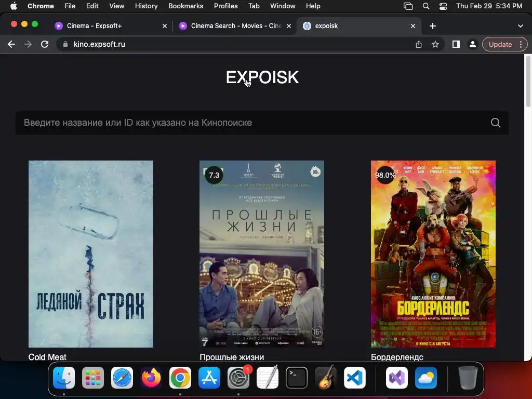Open TextEdit from the Dock

click(x=268, y=378)
